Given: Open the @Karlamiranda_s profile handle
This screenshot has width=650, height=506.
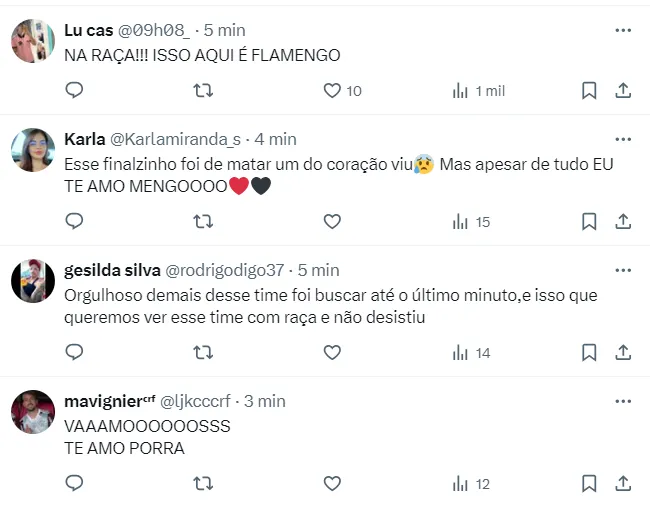Looking at the screenshot, I should click(x=175, y=139).
